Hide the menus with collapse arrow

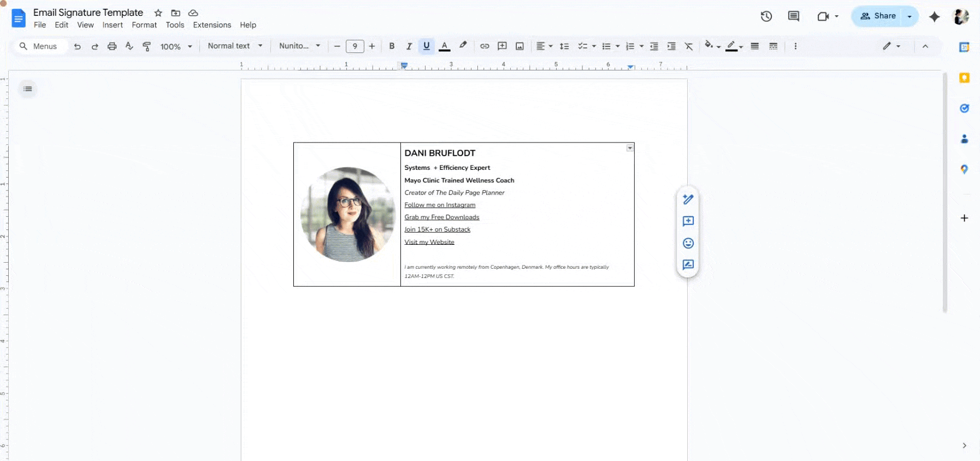tap(925, 46)
